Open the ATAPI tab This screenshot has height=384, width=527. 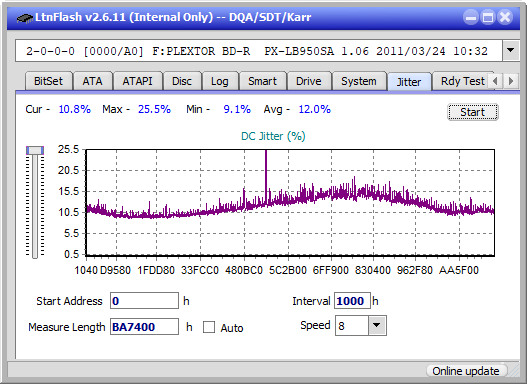(137, 81)
